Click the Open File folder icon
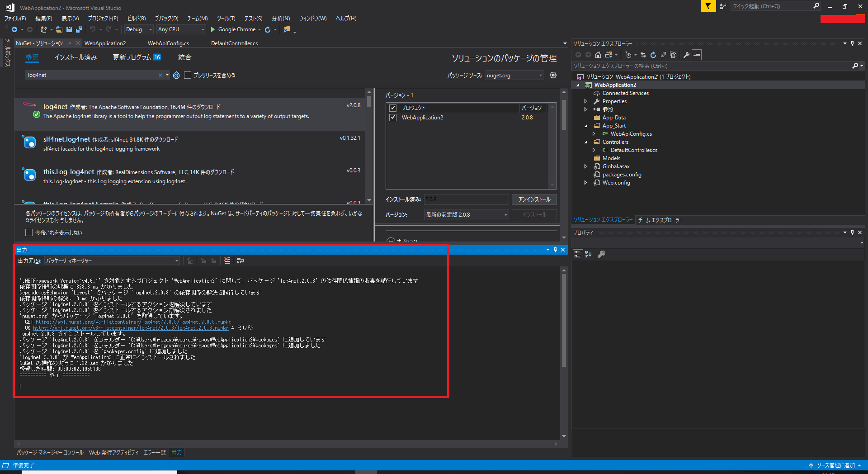 [59, 29]
